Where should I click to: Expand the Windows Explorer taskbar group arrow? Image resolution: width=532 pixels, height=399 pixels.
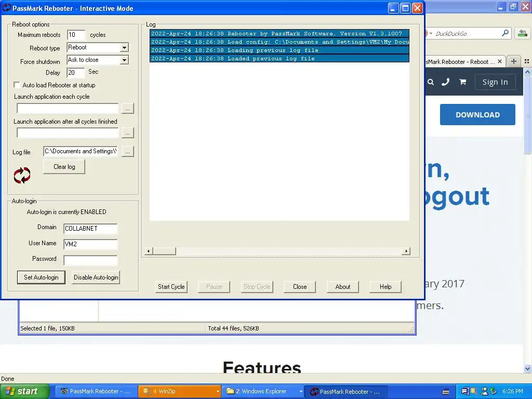tap(301, 392)
